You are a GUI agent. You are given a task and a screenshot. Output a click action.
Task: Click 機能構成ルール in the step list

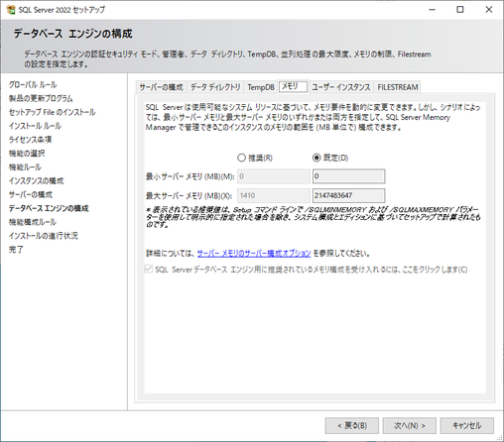[x=33, y=222]
